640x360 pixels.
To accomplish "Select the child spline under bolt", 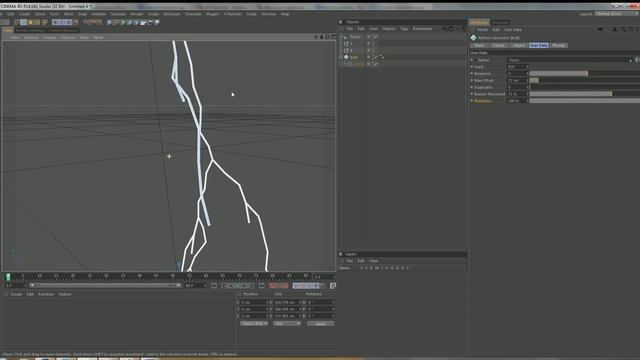I will 358,64.
